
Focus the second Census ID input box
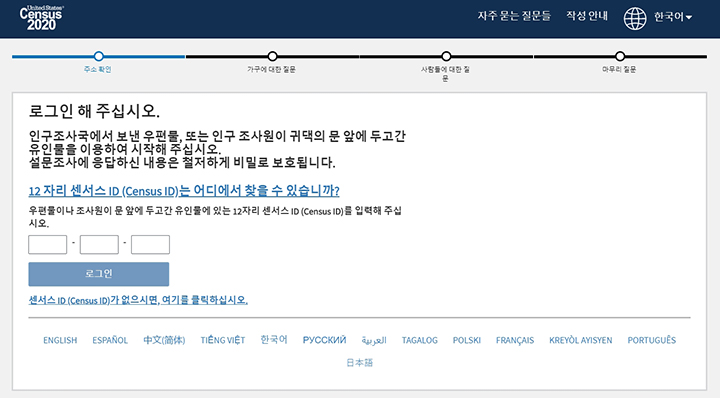(x=99, y=245)
